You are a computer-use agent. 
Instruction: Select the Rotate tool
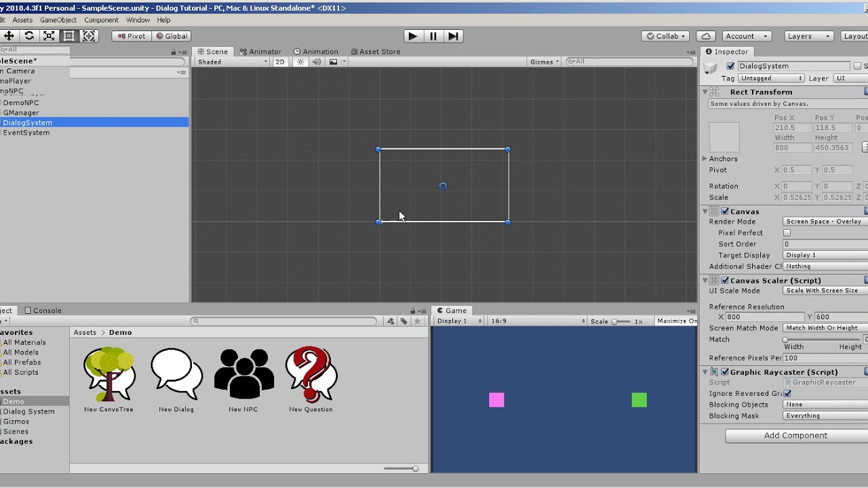(x=29, y=36)
